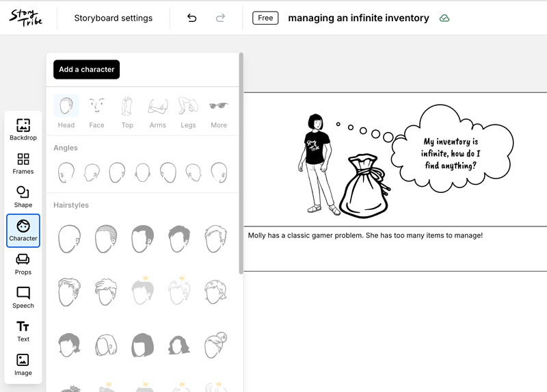Screen dimensions: 547x392
Task: Select the fifth head angle
Action: (168, 172)
